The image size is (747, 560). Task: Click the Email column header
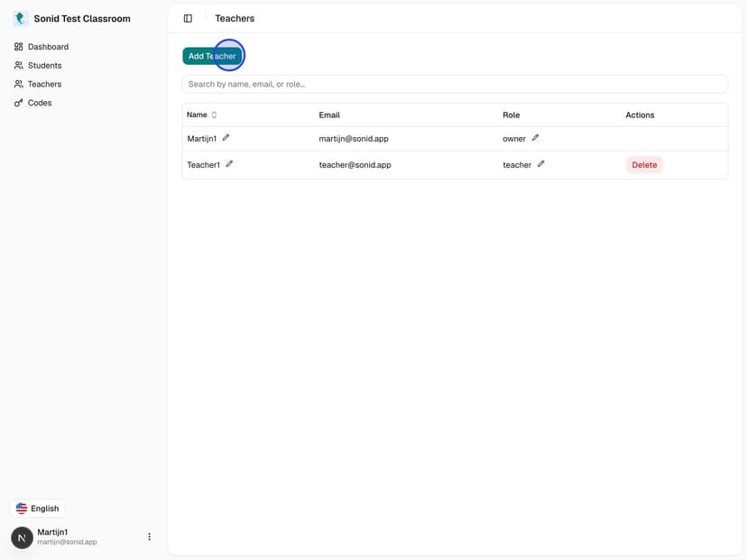(x=329, y=115)
